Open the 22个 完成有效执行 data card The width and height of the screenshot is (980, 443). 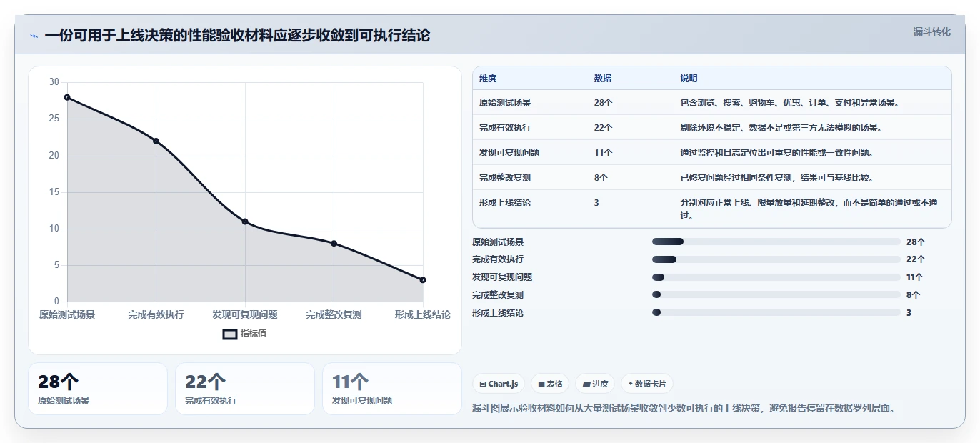[245, 389]
